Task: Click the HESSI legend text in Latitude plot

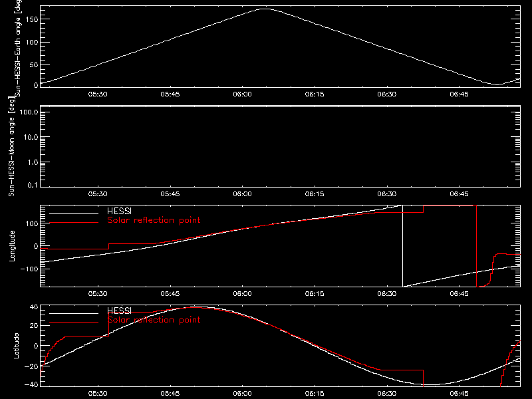Action: pyautogui.click(x=119, y=311)
